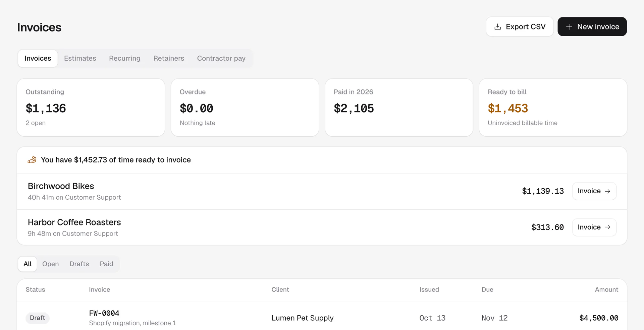Filter the list by Open invoices
This screenshot has width=644, height=330.
click(x=51, y=264)
